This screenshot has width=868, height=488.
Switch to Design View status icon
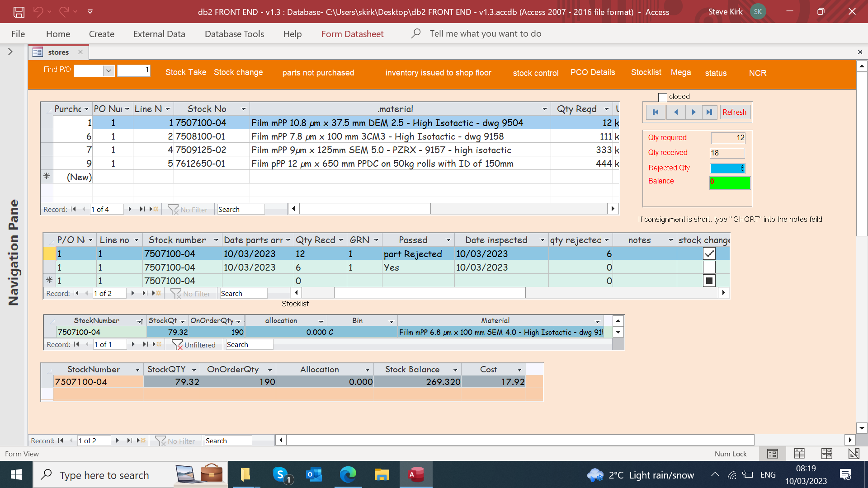pyautogui.click(x=854, y=454)
